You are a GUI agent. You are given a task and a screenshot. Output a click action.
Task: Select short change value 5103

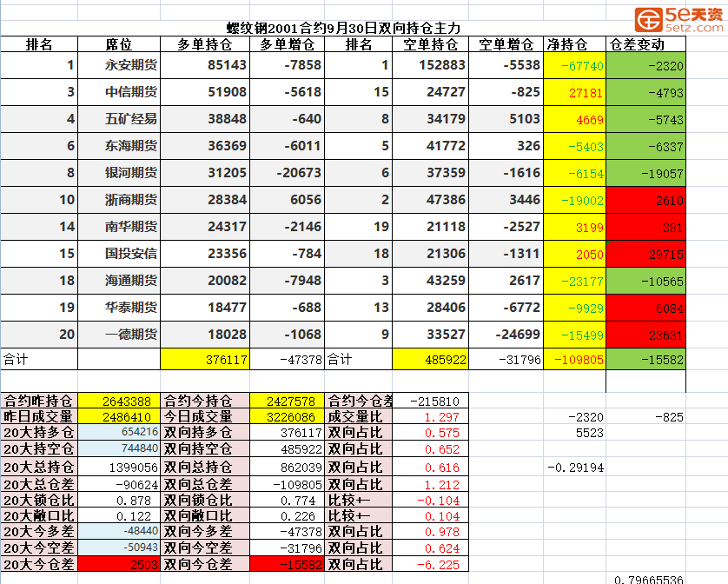click(x=506, y=119)
